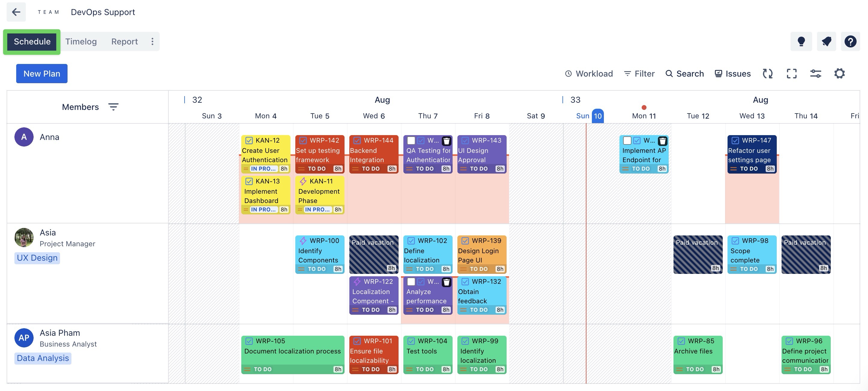
Task: Open the three-dot more tabs menu
Action: 152,41
